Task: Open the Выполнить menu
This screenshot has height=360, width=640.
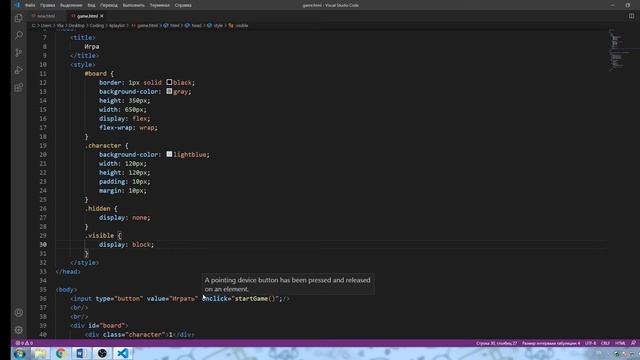Action: pyautogui.click(x=133, y=5)
